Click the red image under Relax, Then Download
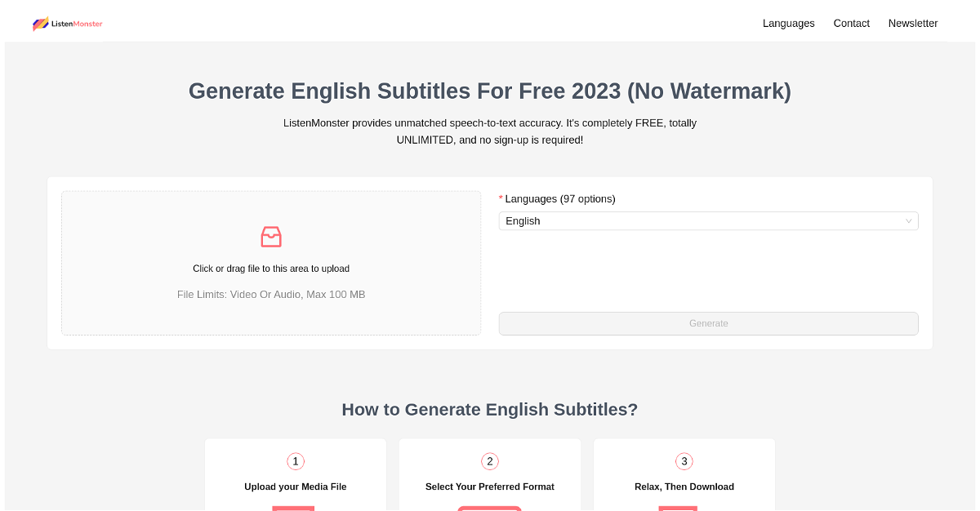Viewport: 980px width, 511px height. tap(678, 509)
